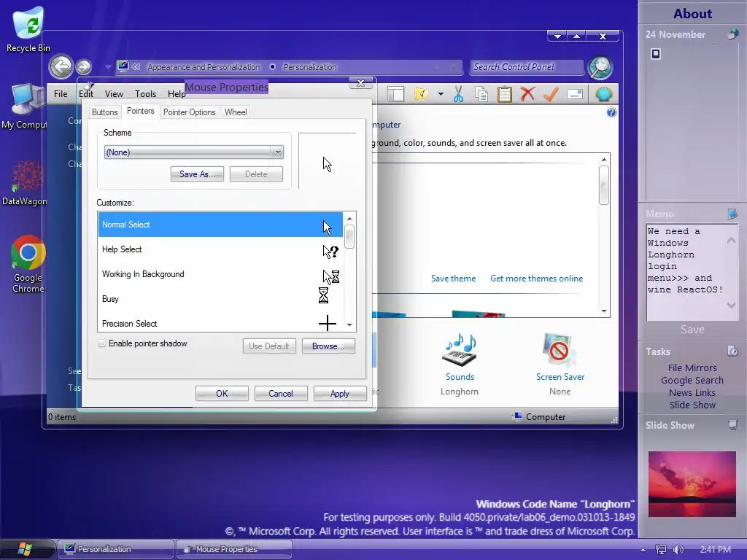Screen dimensions: 747x560
Task: Click Get more themes online link
Action: (536, 279)
